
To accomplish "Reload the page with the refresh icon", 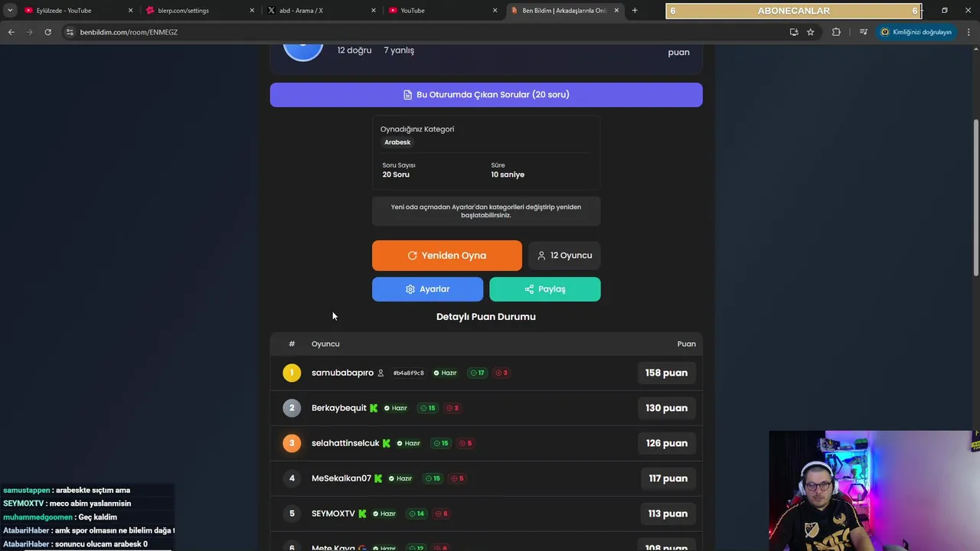I will coord(47,32).
